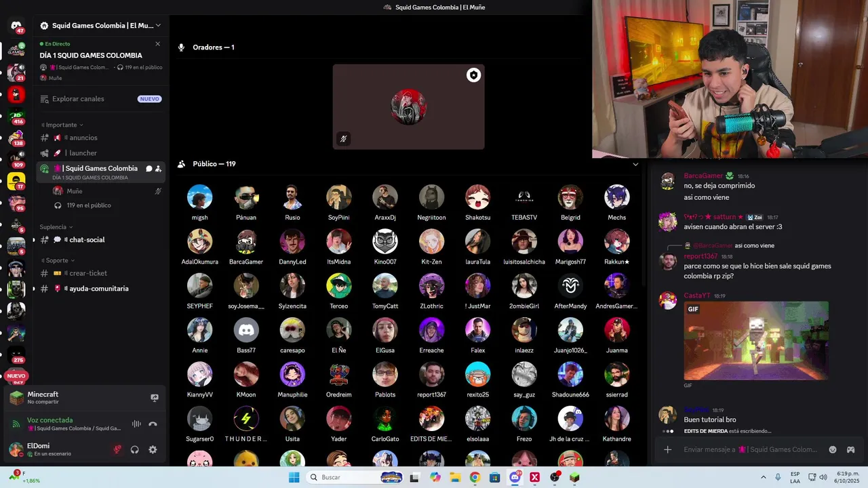Focus the Enviar mensaje input field
Viewport: 868px width, 488px height.
[x=750, y=449]
